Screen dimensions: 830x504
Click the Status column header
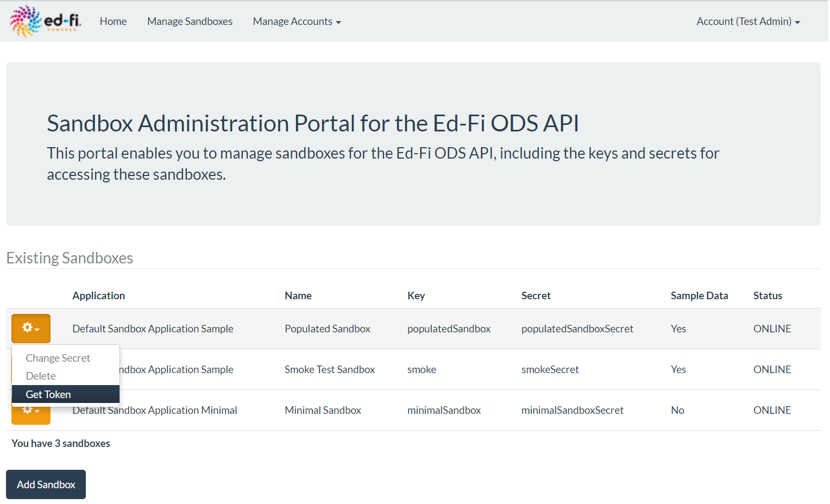click(x=768, y=295)
